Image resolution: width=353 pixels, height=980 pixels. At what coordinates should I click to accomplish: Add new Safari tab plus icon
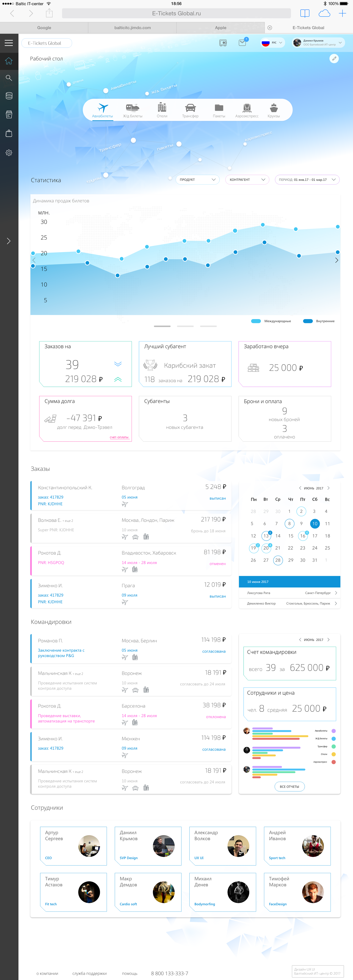[x=342, y=13]
